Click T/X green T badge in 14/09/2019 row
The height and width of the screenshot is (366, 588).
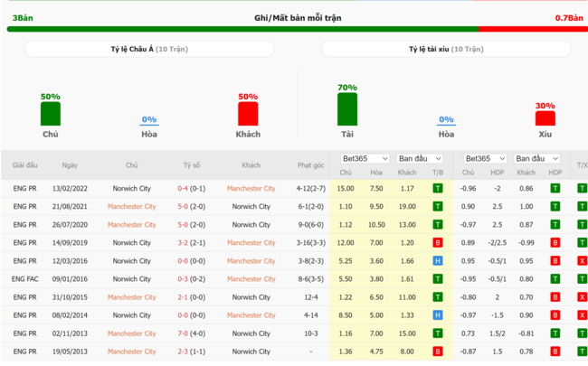(x=583, y=243)
